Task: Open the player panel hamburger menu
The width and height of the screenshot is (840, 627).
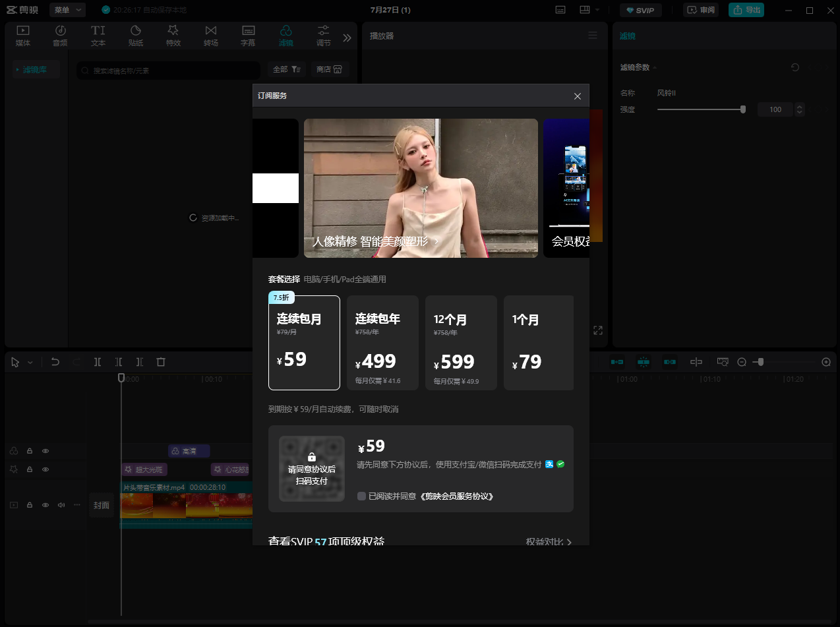Action: 593,36
